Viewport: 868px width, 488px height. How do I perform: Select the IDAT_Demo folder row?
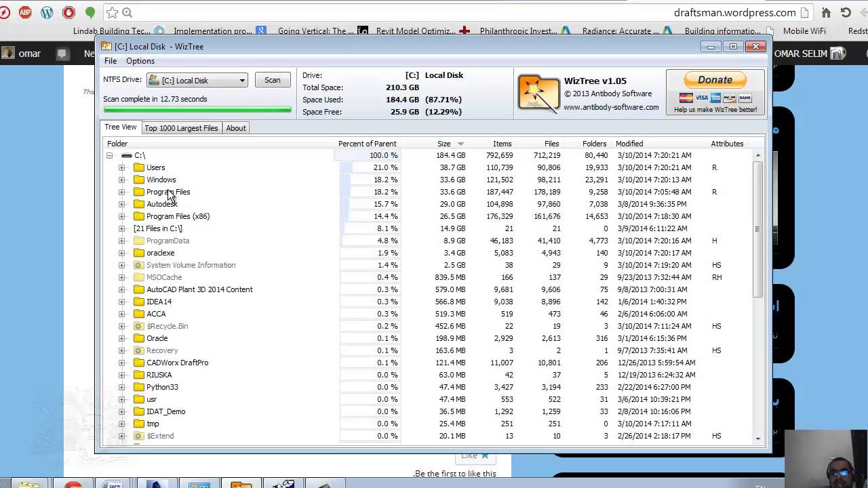(x=166, y=411)
